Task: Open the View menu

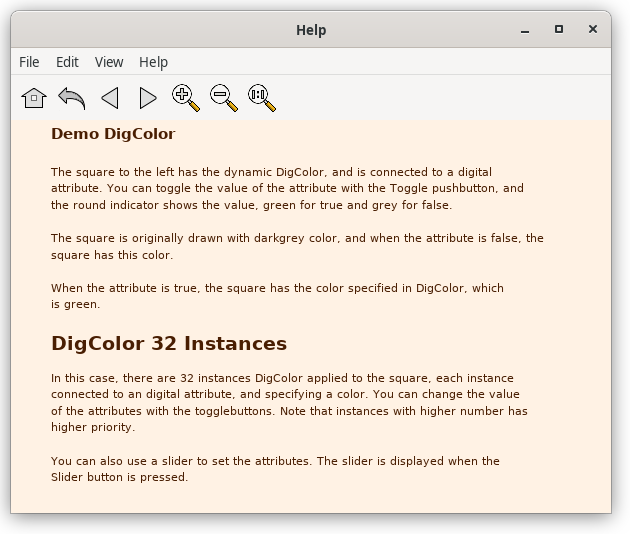Action: pyautogui.click(x=109, y=62)
